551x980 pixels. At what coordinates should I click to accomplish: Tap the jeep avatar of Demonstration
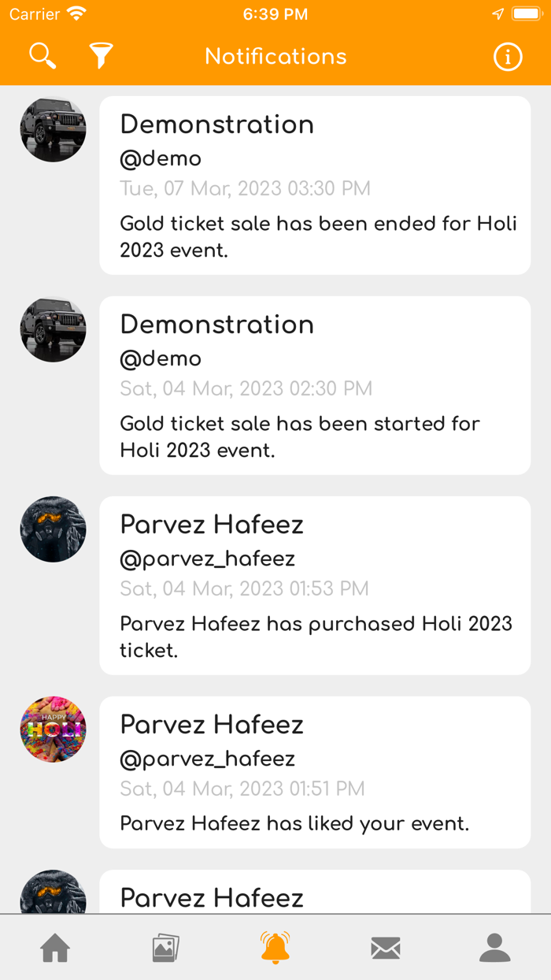point(53,129)
